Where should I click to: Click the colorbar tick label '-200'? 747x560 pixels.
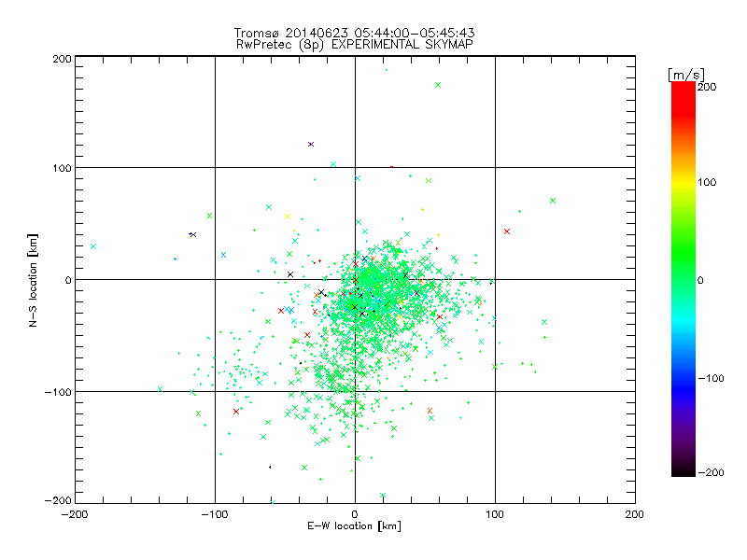coord(711,472)
